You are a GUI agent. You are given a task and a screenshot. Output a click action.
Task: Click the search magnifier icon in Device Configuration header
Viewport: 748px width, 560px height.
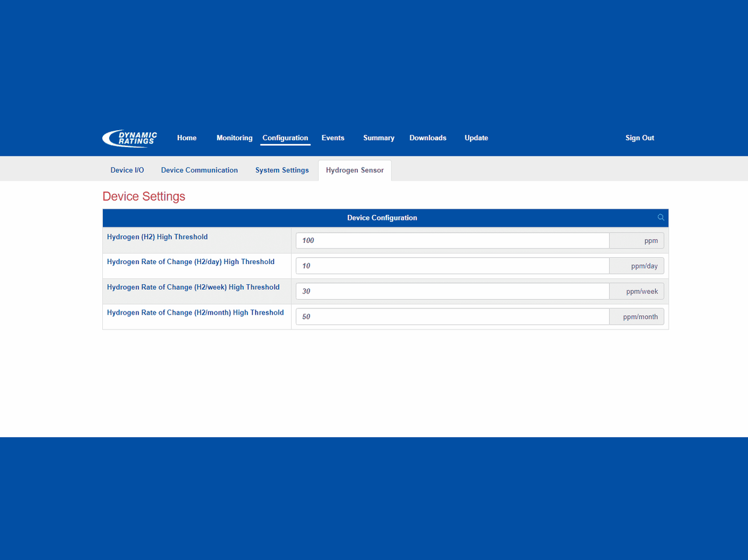(x=661, y=217)
